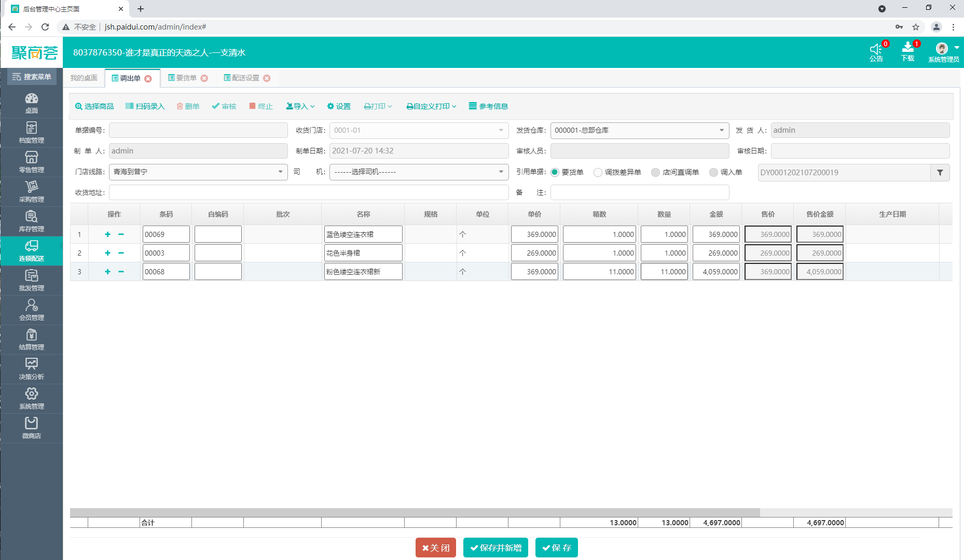Add a row via plus in row 3
Screen dimensions: 964x560
coord(108,272)
